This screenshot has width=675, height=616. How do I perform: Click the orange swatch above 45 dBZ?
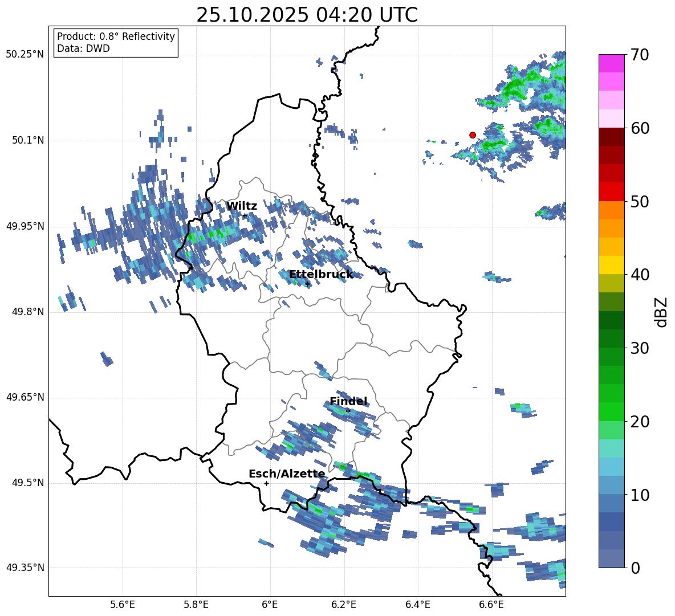611,210
